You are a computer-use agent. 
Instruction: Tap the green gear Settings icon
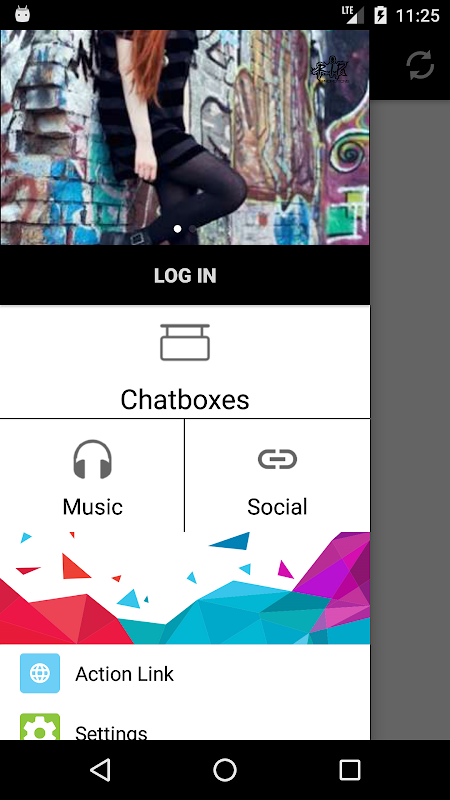(40, 727)
